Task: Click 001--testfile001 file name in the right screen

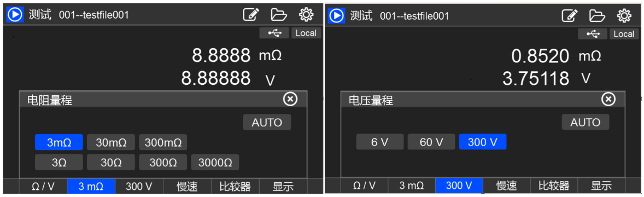Action: click(414, 16)
